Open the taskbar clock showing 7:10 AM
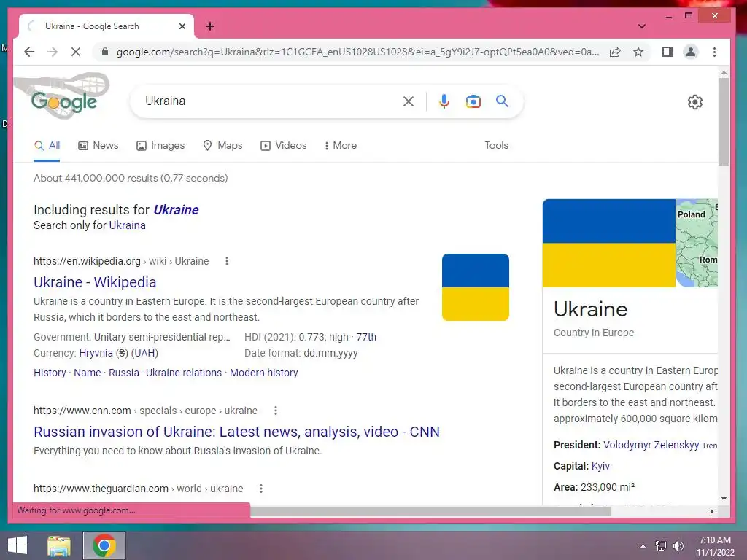 point(715,546)
